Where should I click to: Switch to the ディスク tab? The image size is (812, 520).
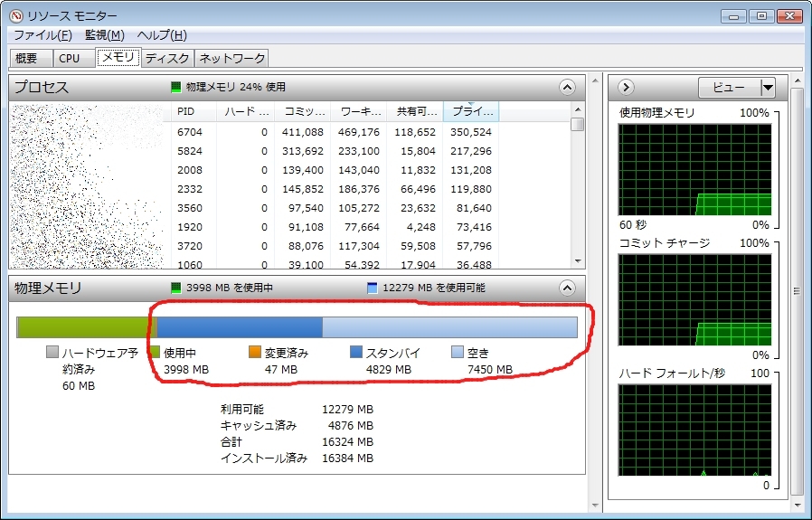pyautogui.click(x=167, y=58)
